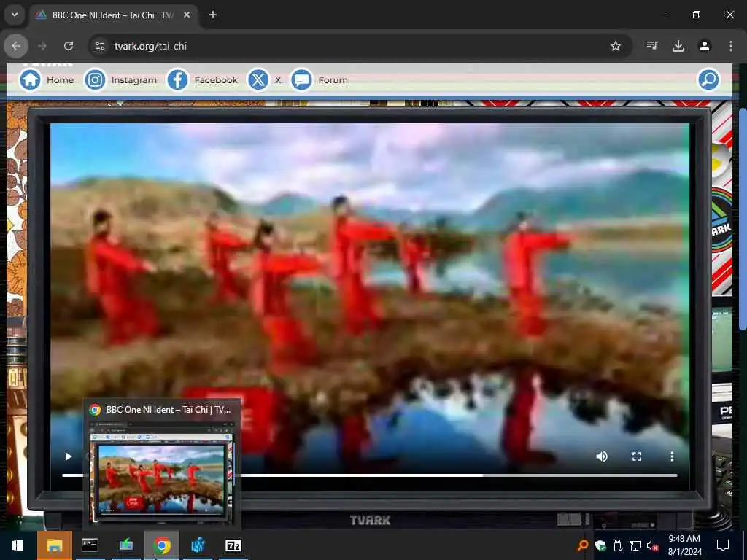Open the media controls icon in toolbar

652,46
